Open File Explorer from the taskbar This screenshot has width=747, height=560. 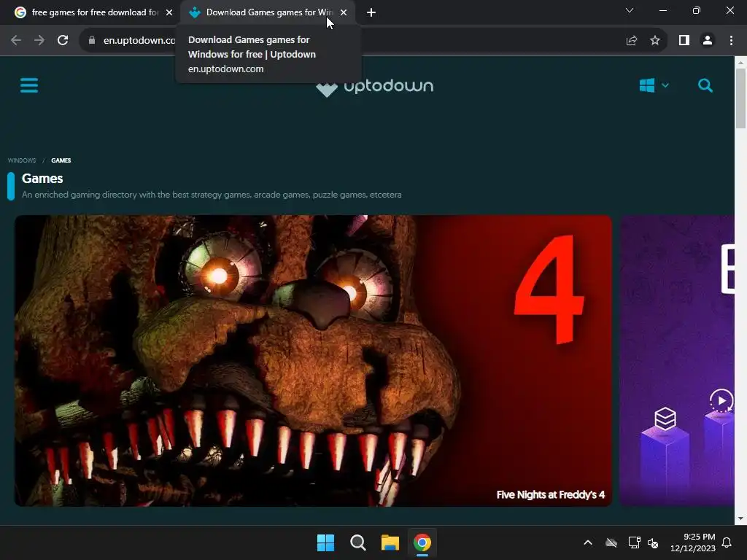point(390,542)
